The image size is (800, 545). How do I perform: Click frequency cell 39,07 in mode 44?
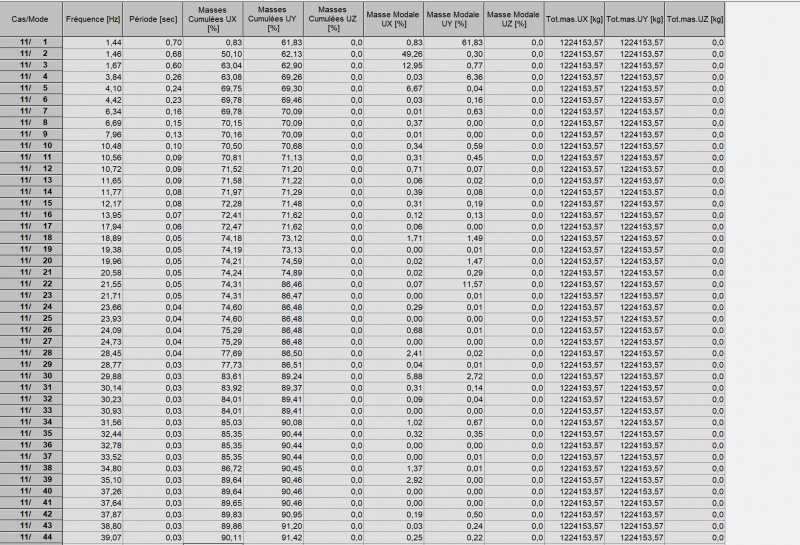click(93, 538)
